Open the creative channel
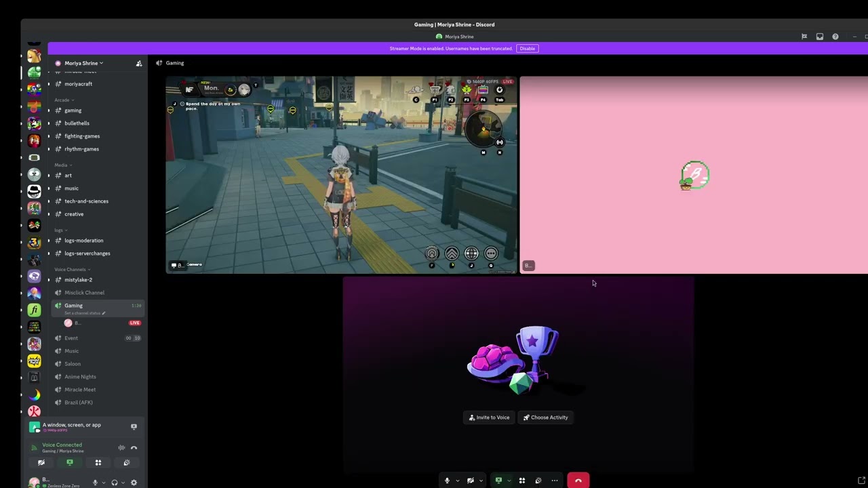The image size is (868, 488). pos(74,214)
